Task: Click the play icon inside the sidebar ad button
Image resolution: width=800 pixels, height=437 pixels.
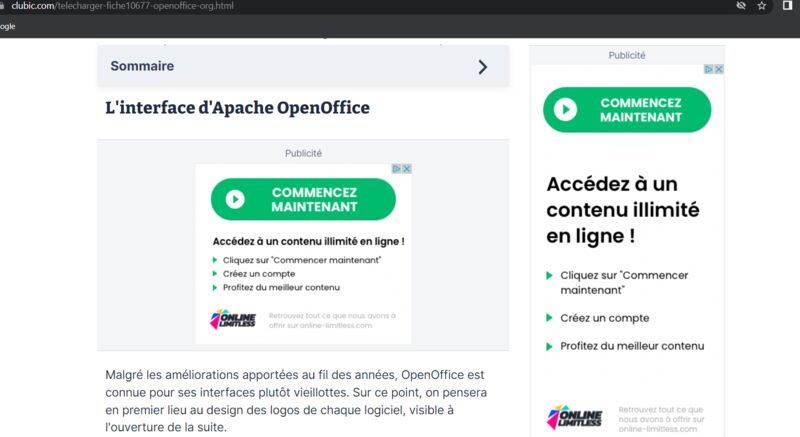Action: pyautogui.click(x=565, y=110)
